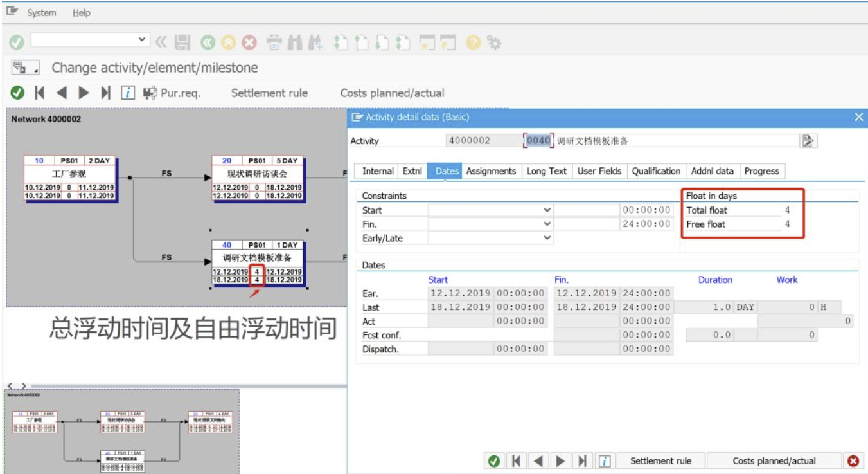Click the green Back icon in system toolbar

click(207, 43)
